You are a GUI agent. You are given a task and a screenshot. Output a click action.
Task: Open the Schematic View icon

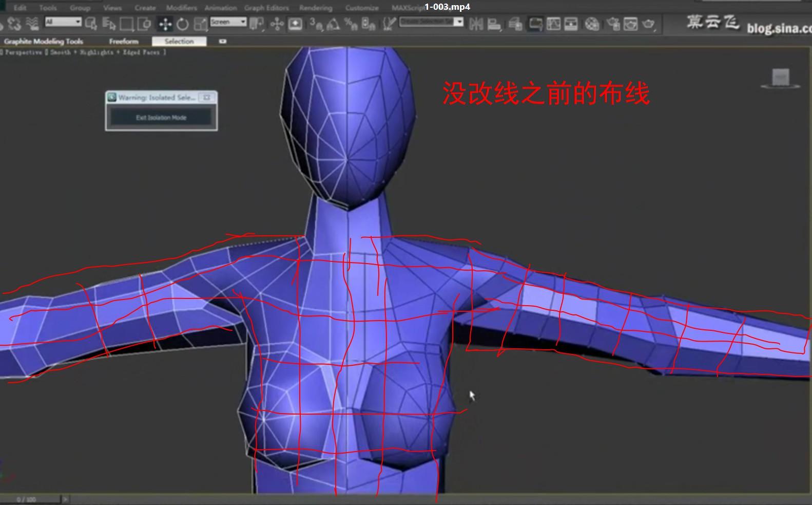tap(571, 24)
